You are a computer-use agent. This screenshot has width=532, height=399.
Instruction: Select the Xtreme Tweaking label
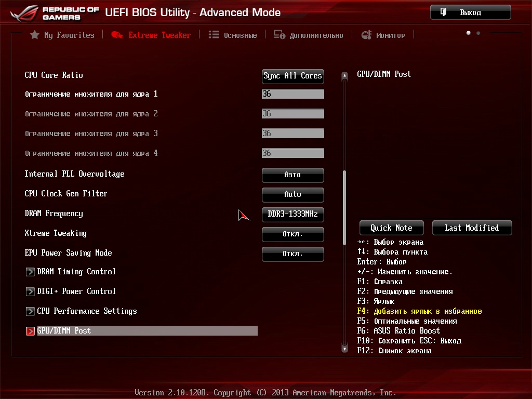pyautogui.click(x=56, y=233)
